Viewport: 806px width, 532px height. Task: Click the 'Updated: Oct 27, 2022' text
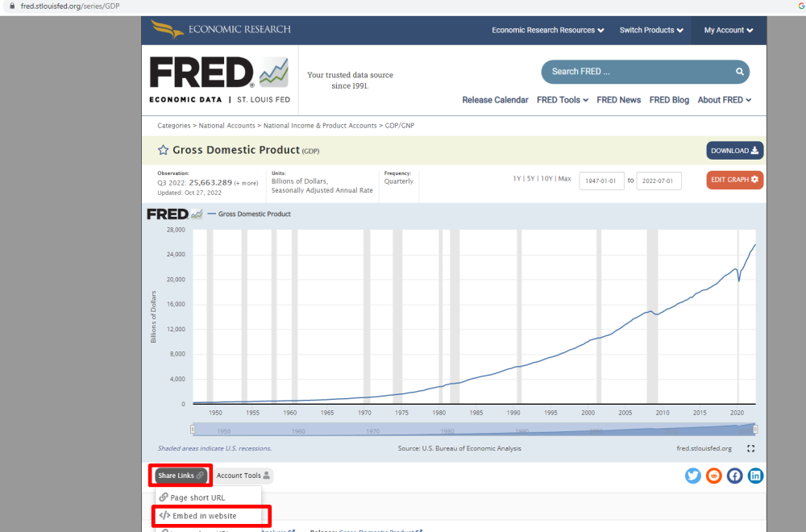pyautogui.click(x=189, y=193)
